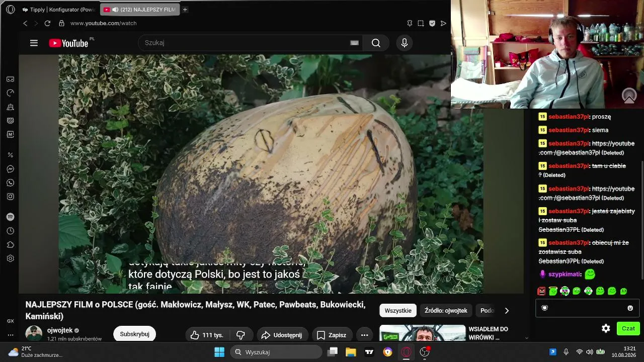Select the Źródło: ojwojtek filter chip
Viewport: 644px width, 362px height.
click(x=446, y=311)
